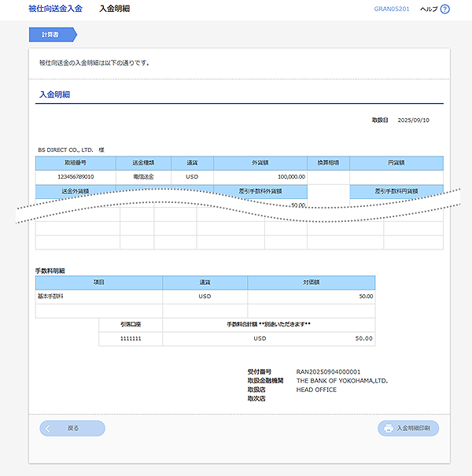Click customer name BS DIRECT CO., LTD.
Screen dimensions: 472x476
tap(65, 150)
